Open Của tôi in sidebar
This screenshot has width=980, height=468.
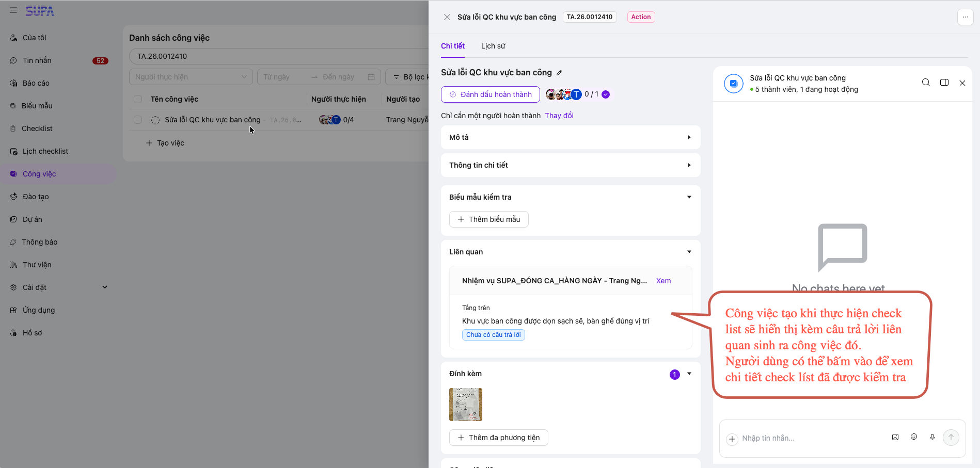(34, 38)
